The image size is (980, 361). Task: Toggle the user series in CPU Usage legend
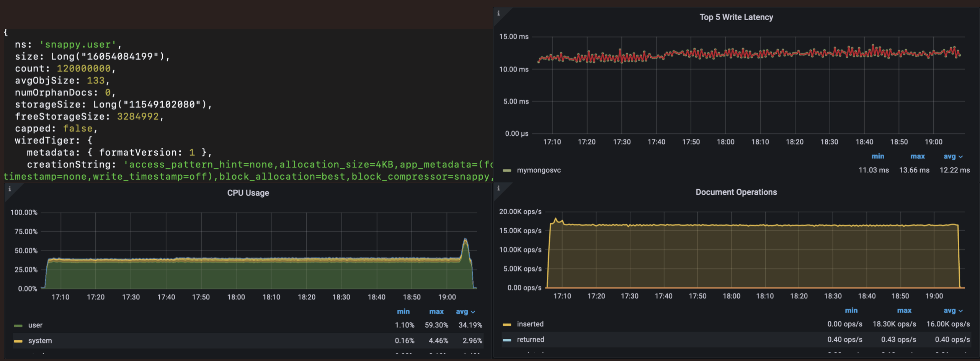tap(35, 325)
